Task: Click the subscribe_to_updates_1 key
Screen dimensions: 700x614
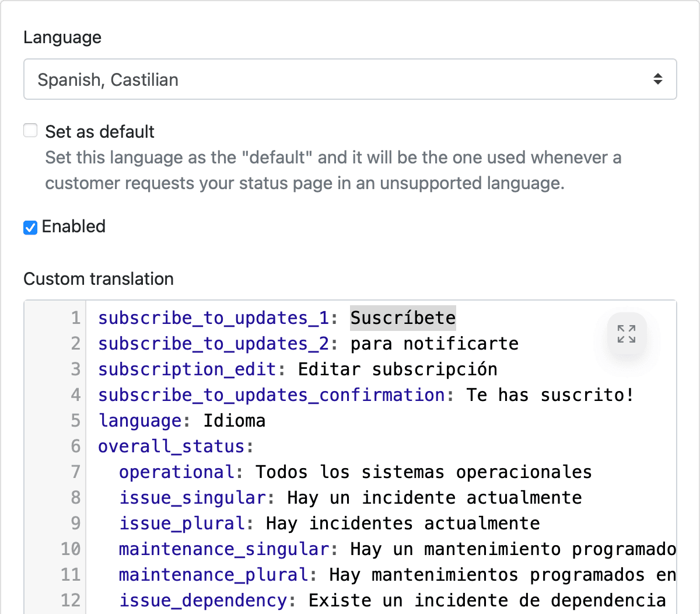Action: [x=213, y=318]
